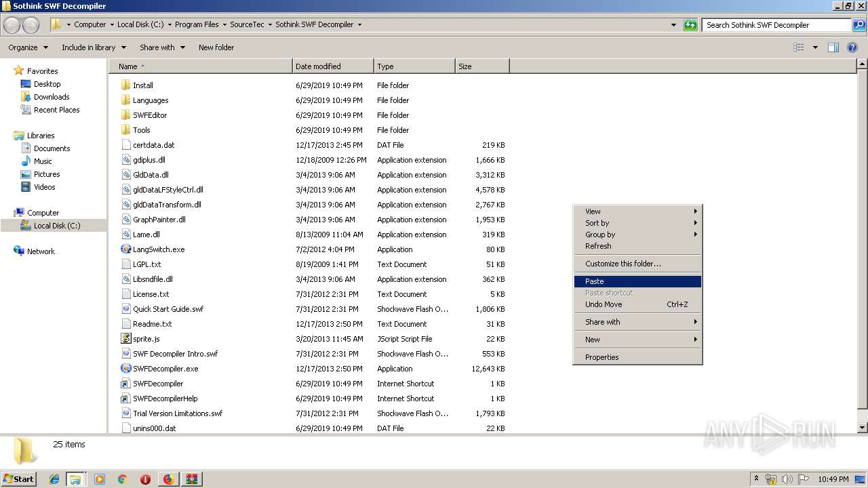Select the unins000.dat file name
This screenshot has height=488, width=868.
point(155,428)
